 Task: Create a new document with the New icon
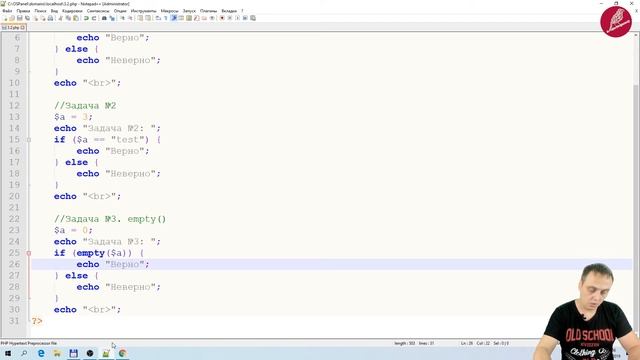5,18
